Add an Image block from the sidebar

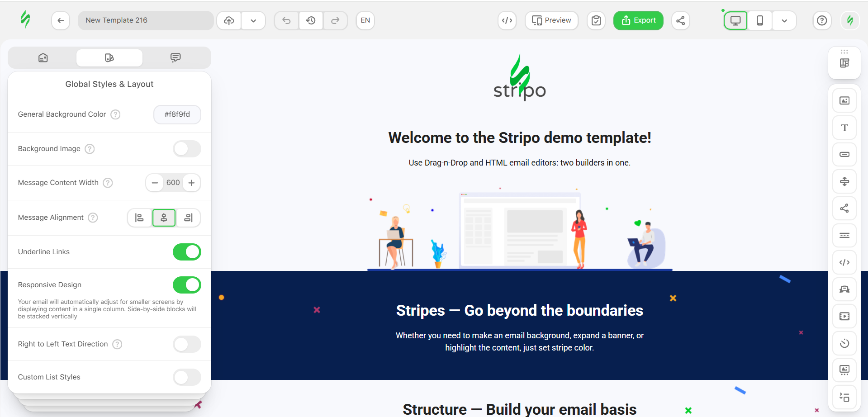844,100
